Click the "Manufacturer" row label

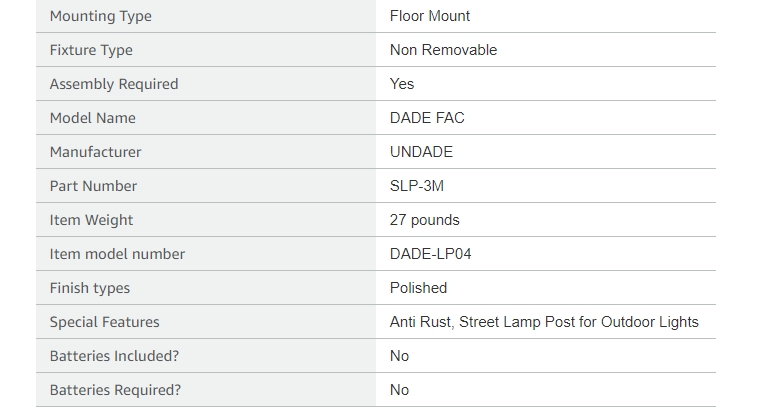point(96,152)
